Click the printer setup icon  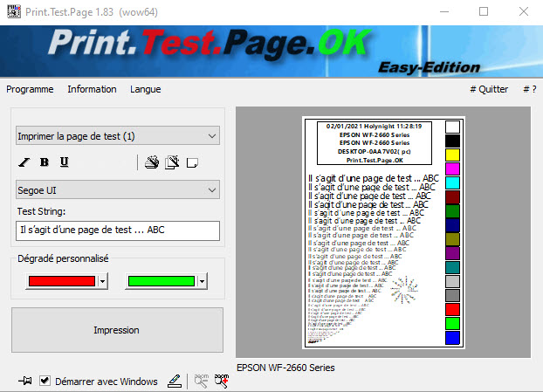[152, 162]
